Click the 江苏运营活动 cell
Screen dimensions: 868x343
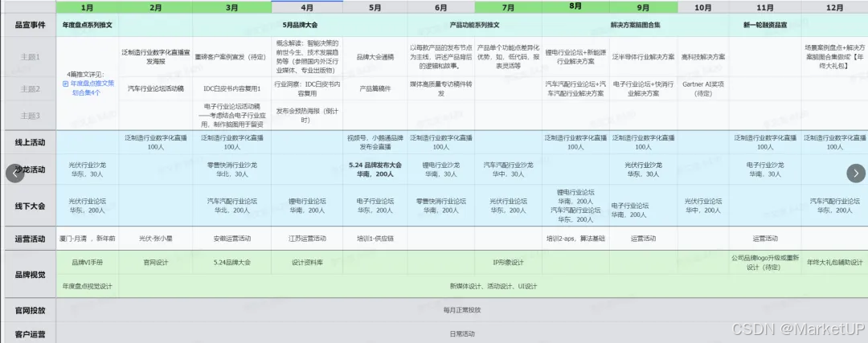click(x=307, y=239)
